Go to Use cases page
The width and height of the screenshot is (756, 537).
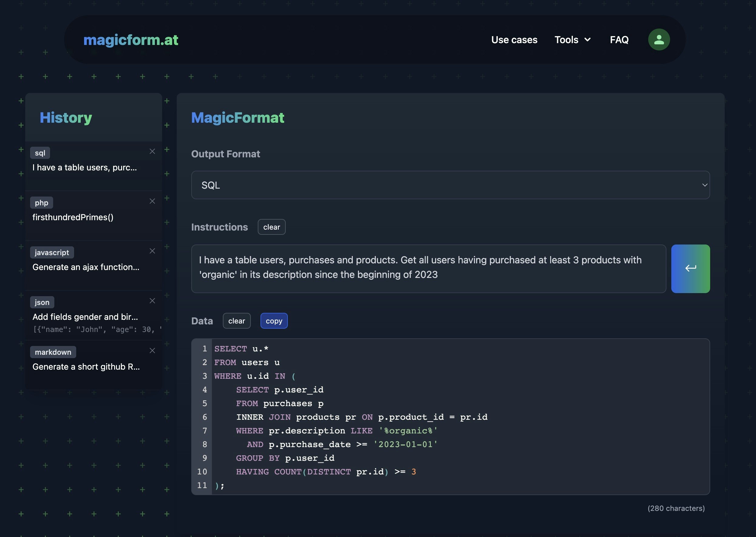[x=514, y=40]
